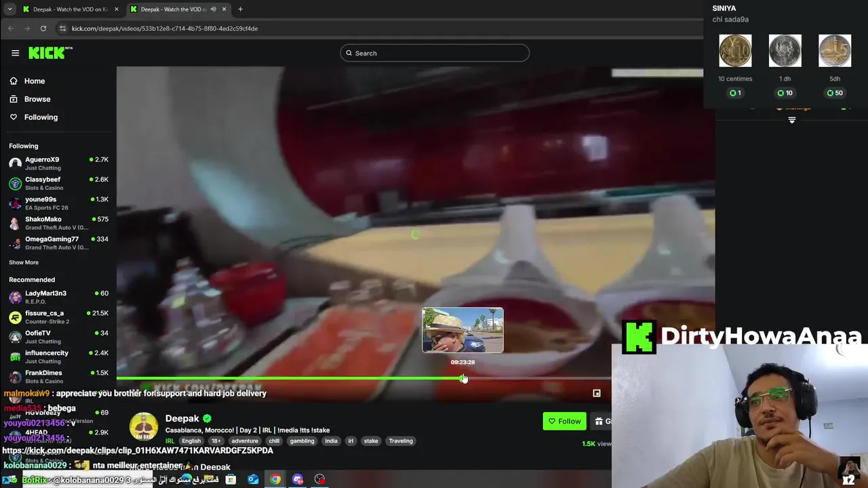Open AguerroX9 followed channel

point(58,163)
